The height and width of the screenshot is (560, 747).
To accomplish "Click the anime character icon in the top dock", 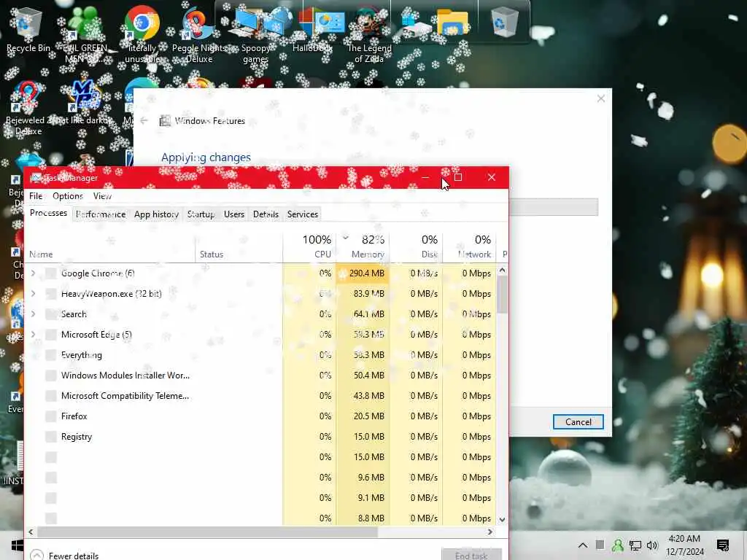I will coord(369,23).
